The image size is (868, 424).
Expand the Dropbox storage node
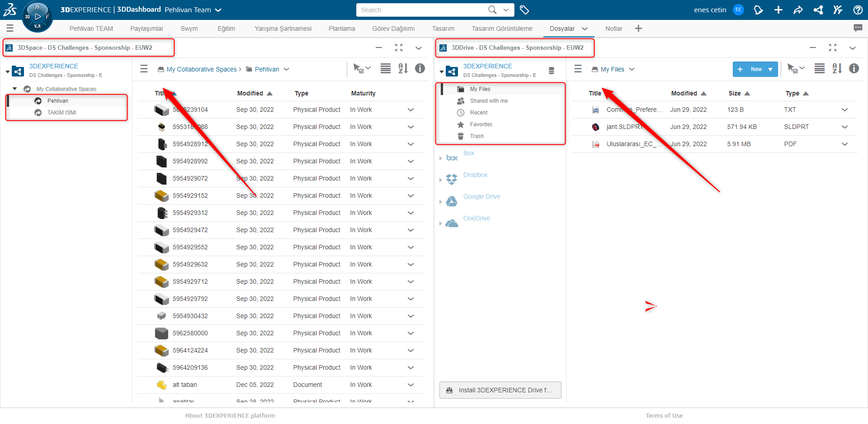point(441,180)
